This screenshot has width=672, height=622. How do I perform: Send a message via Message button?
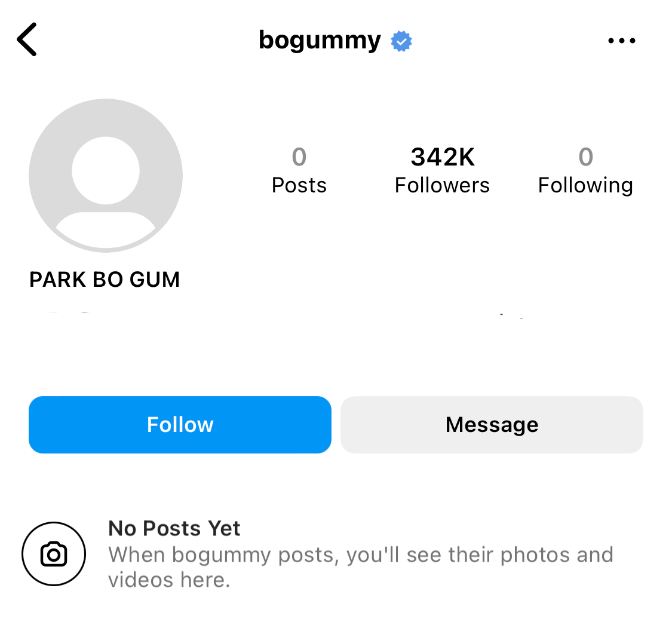(x=492, y=424)
